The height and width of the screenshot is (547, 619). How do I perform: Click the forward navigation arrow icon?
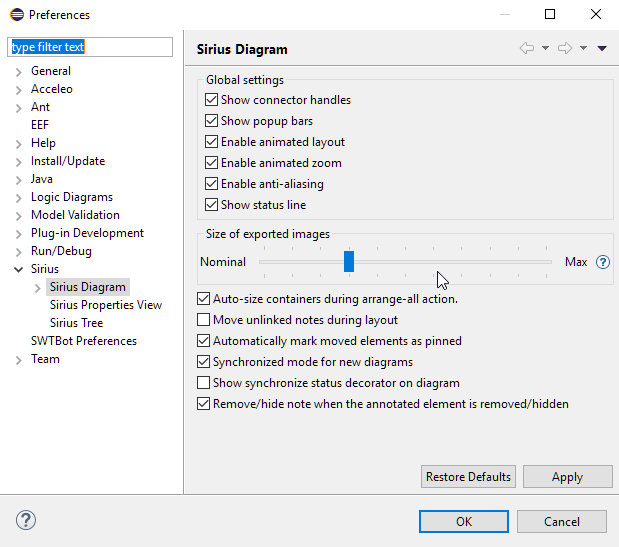pos(565,48)
